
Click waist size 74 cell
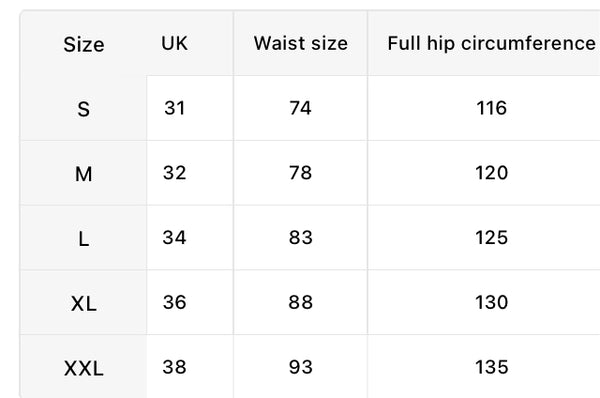[301, 108]
